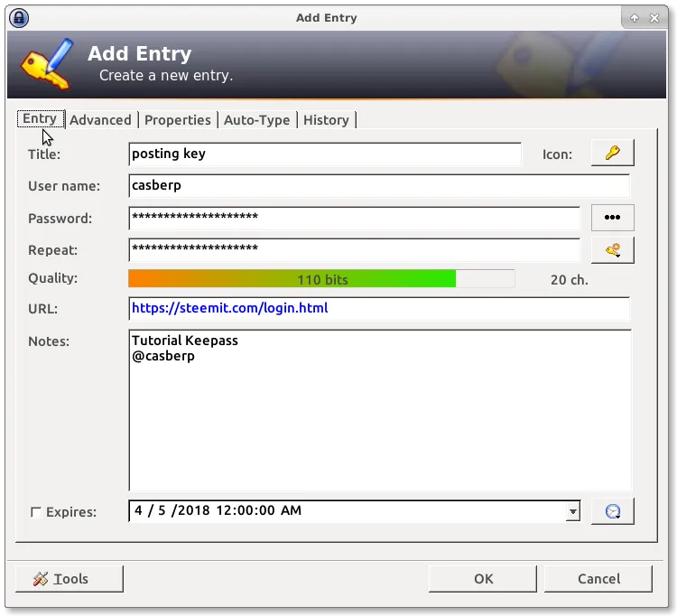Close the Add Entry dialog with X
The height and width of the screenshot is (616, 677).
click(x=654, y=18)
